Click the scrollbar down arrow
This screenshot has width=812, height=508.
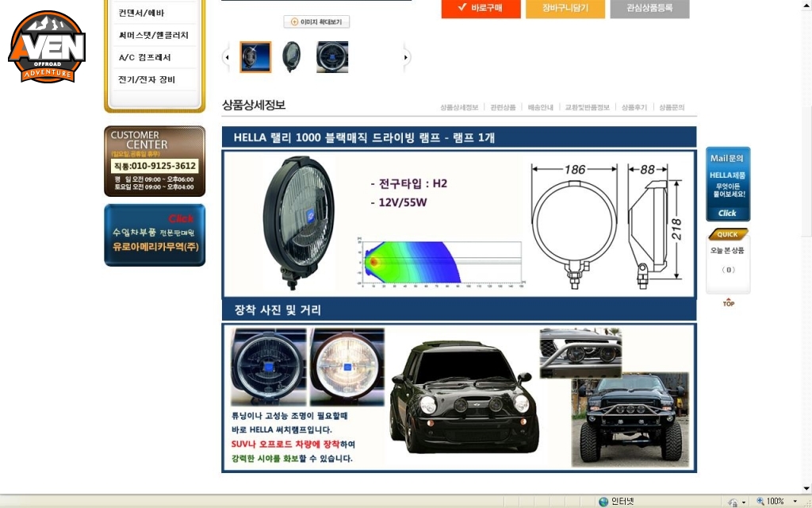[x=806, y=488]
